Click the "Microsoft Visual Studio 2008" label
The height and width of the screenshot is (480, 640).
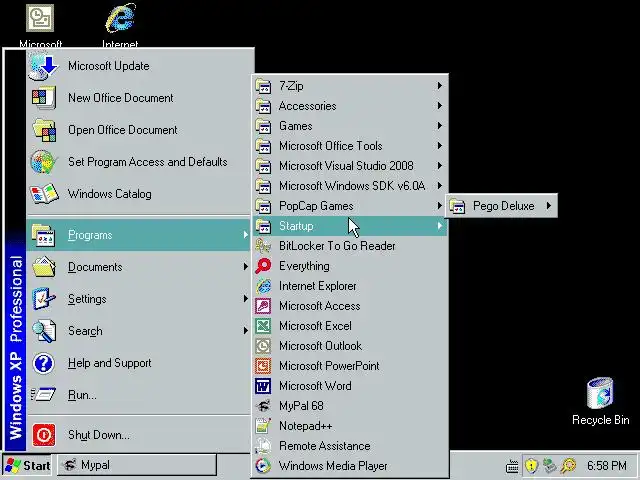tap(346, 166)
